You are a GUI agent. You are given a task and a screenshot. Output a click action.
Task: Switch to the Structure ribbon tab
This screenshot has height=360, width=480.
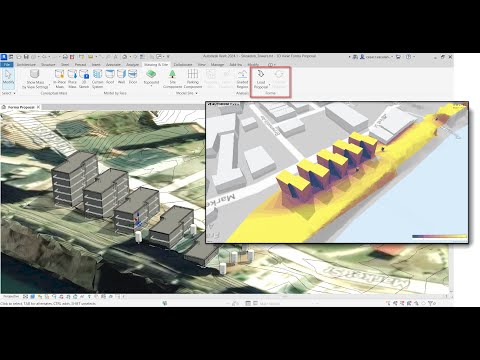[48, 64]
